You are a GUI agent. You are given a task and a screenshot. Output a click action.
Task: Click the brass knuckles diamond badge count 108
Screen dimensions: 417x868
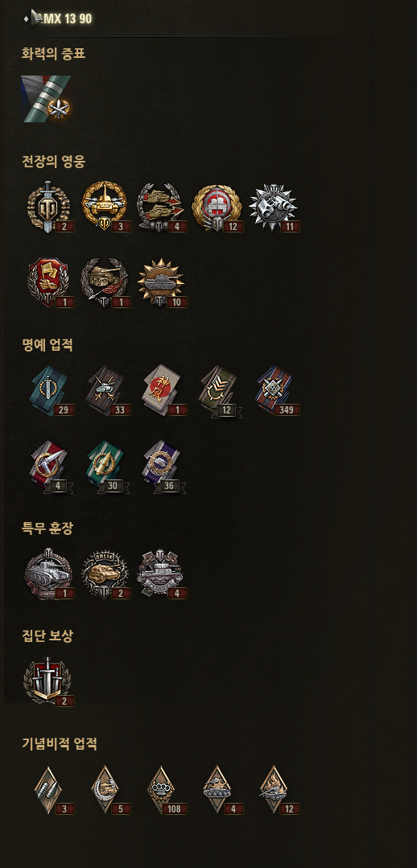coord(163,790)
